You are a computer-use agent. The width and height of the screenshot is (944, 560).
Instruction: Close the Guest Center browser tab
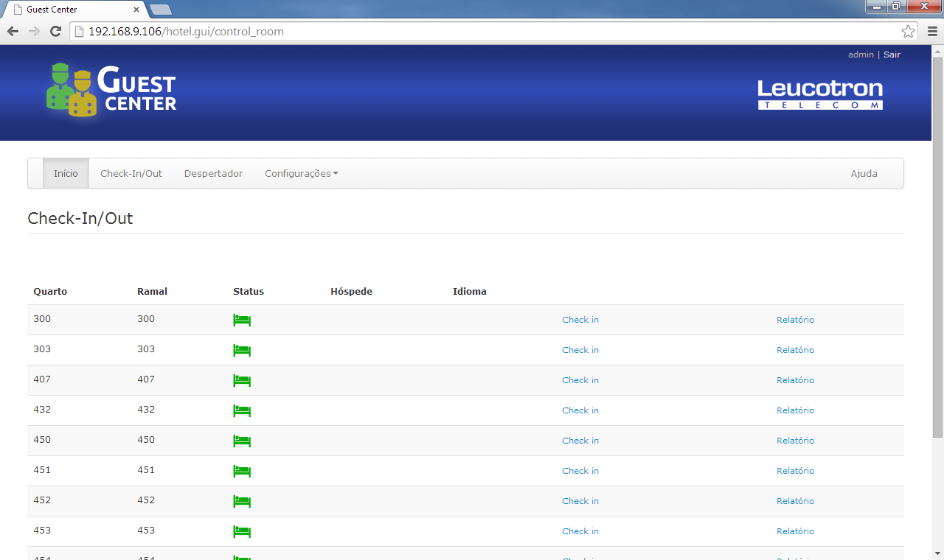point(136,10)
